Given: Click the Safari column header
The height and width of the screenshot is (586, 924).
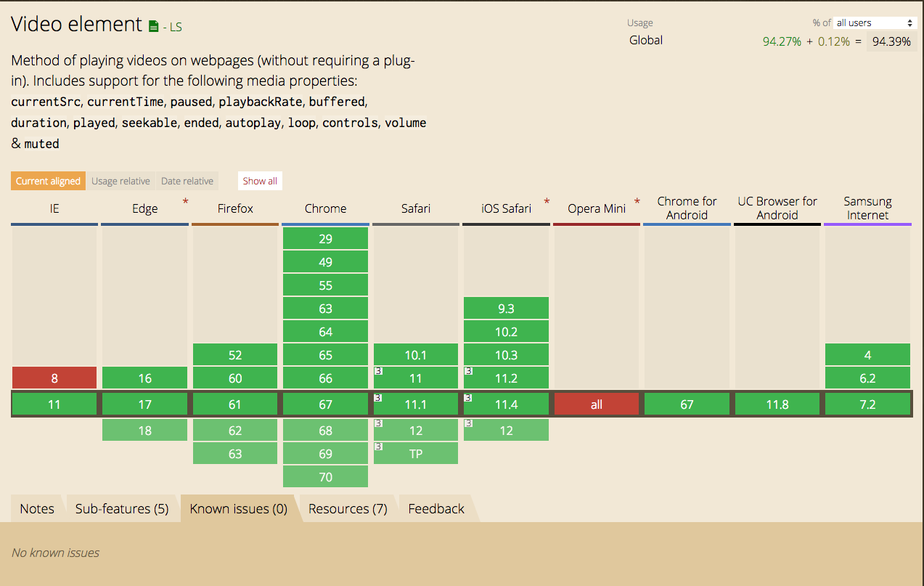Looking at the screenshot, I should (x=416, y=208).
